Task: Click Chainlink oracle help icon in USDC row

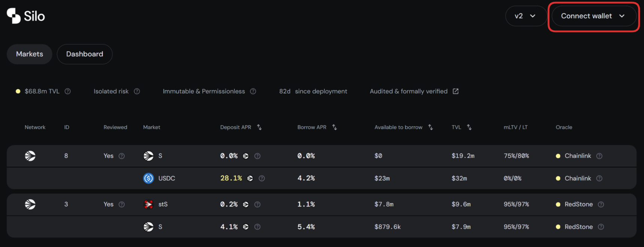Action: (599, 178)
